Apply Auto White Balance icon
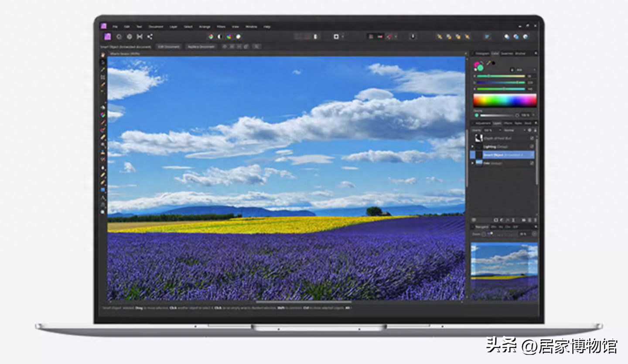 tap(238, 37)
